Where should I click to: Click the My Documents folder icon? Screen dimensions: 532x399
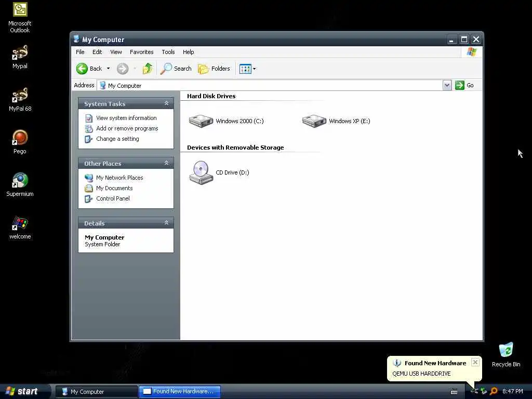coord(89,188)
